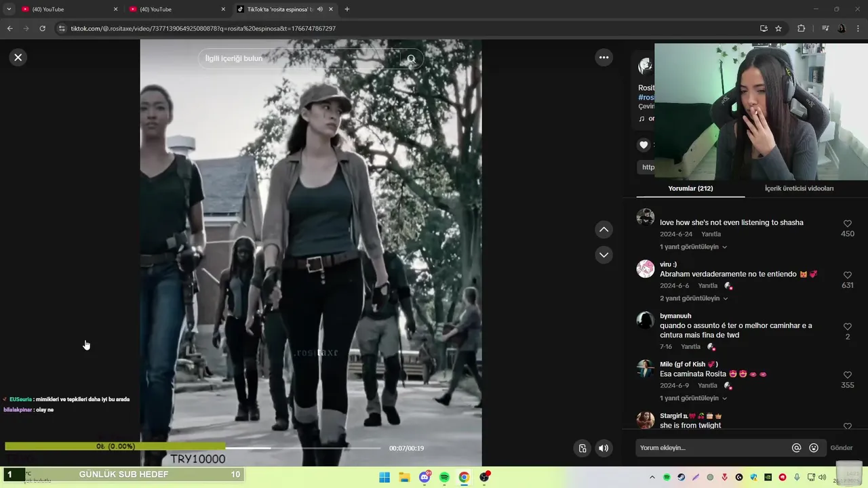868x488 pixels.
Task: Open Steam tray icon
Action: 682,477
